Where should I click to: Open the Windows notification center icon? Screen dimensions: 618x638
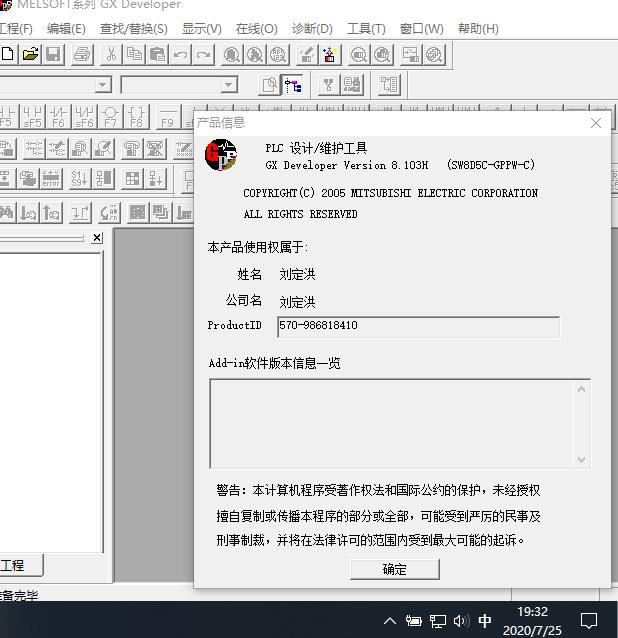coord(589,620)
